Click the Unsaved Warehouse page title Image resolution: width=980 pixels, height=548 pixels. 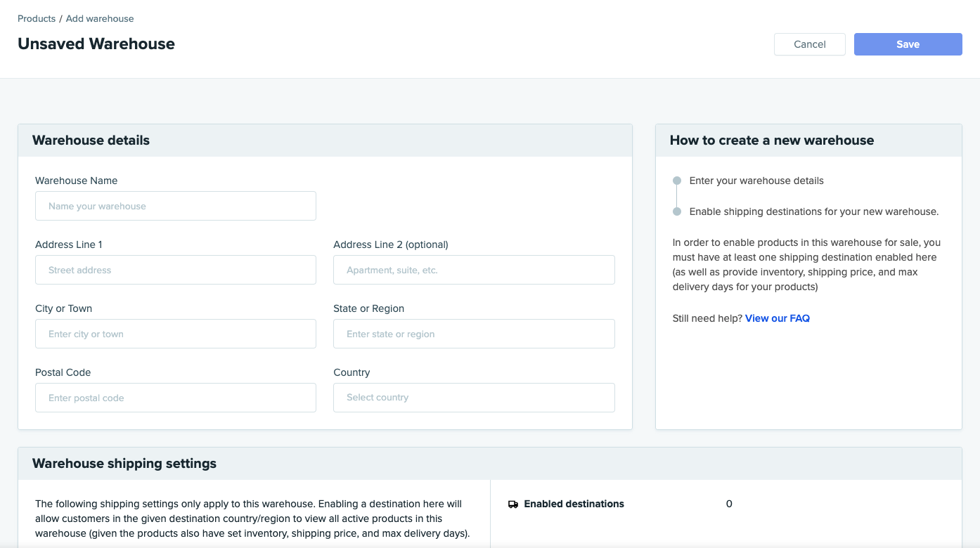point(96,44)
